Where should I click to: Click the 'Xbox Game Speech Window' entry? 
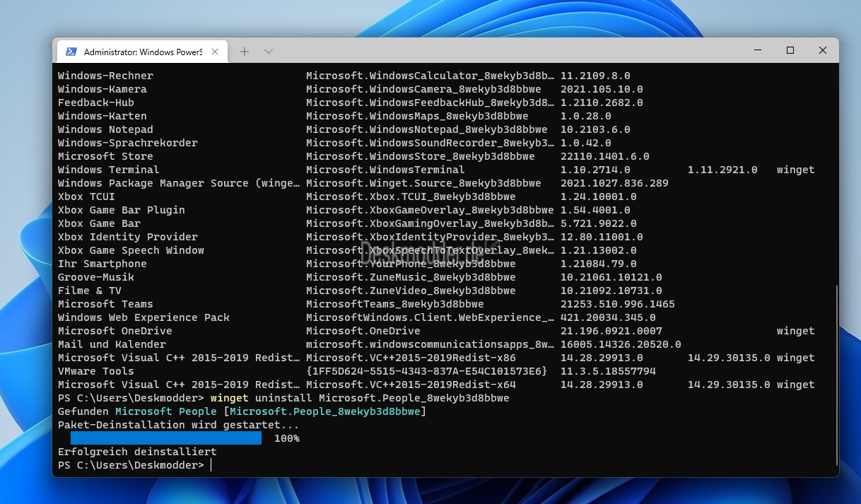pos(131,250)
